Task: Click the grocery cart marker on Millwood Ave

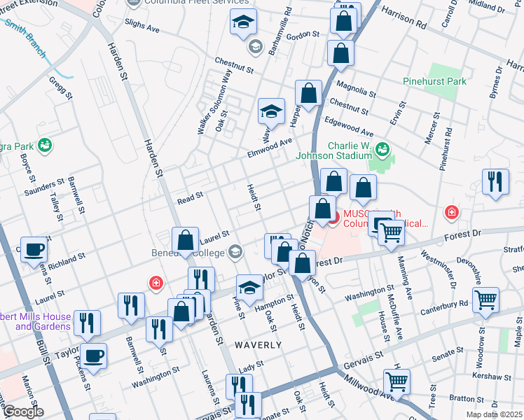Action: [x=397, y=383]
